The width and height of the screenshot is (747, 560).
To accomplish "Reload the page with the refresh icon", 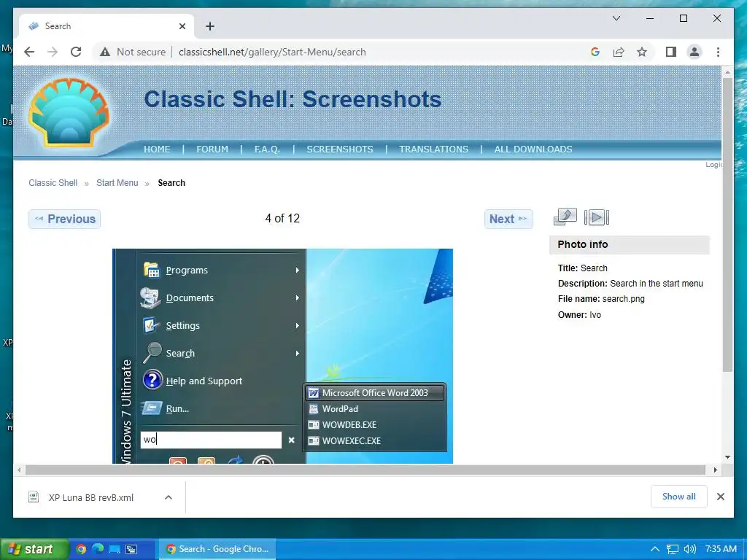I will [x=76, y=52].
